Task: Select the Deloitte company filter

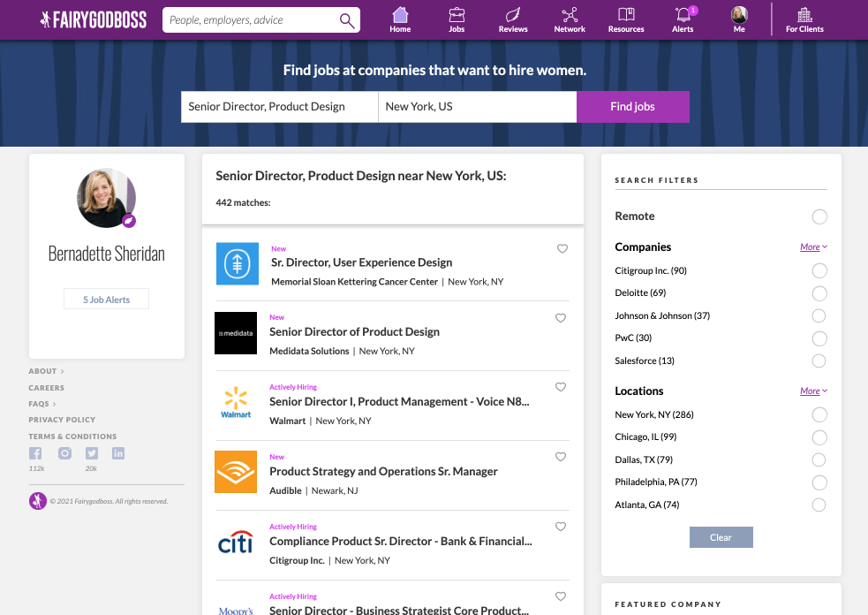Action: (819, 293)
